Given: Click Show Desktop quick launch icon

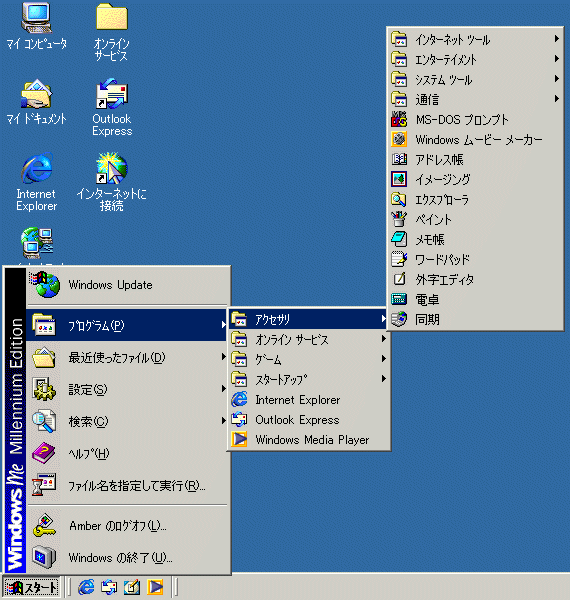Looking at the screenshot, I should 132,587.
